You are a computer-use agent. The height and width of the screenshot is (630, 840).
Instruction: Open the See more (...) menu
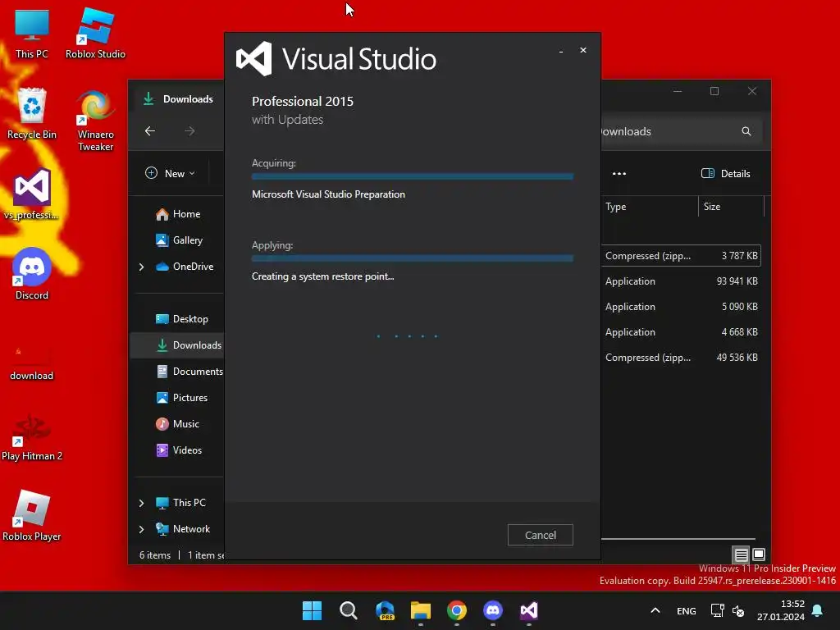619,173
